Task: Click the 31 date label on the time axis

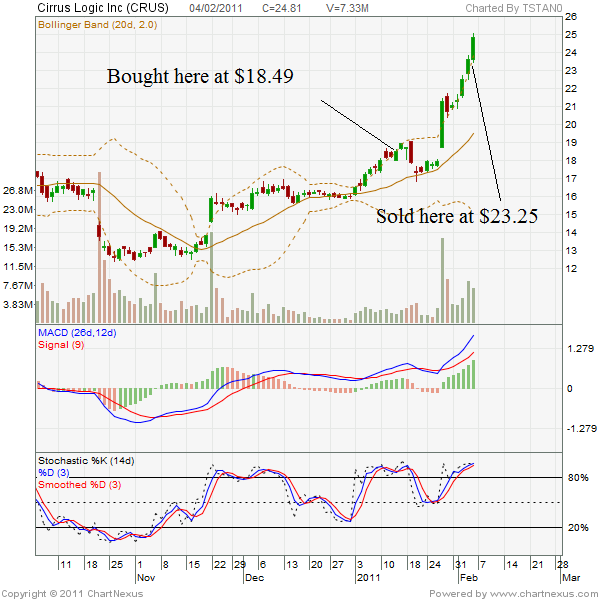Action: [x=461, y=564]
